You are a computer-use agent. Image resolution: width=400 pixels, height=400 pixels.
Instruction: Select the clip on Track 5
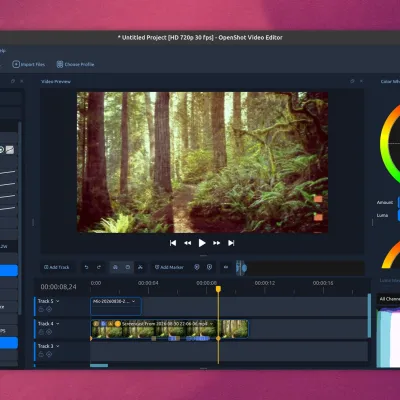point(116,306)
